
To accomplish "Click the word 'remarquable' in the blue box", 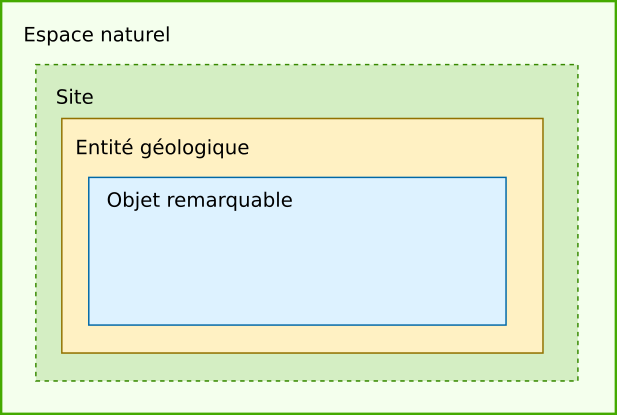I will click(x=229, y=200).
